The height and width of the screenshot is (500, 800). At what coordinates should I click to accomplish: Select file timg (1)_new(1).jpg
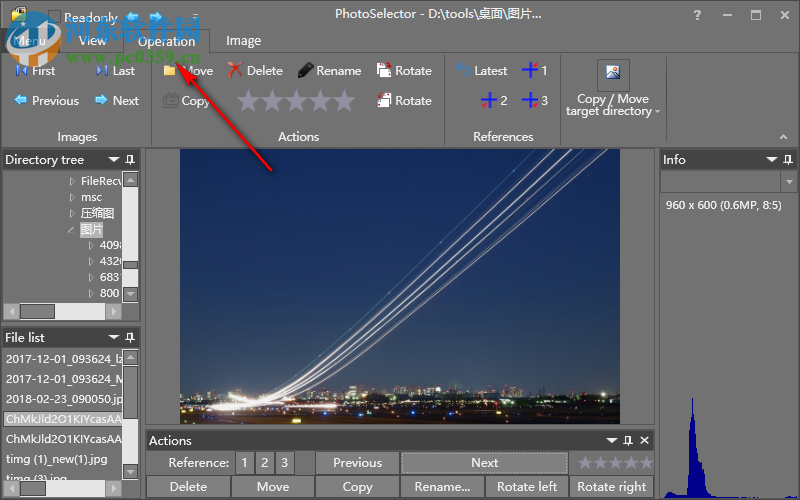(x=57, y=459)
